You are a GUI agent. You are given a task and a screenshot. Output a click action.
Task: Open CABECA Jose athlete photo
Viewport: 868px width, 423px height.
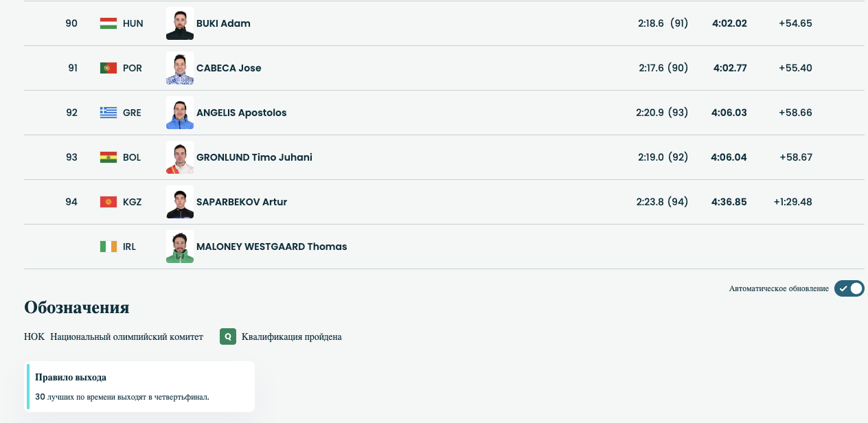point(180,68)
